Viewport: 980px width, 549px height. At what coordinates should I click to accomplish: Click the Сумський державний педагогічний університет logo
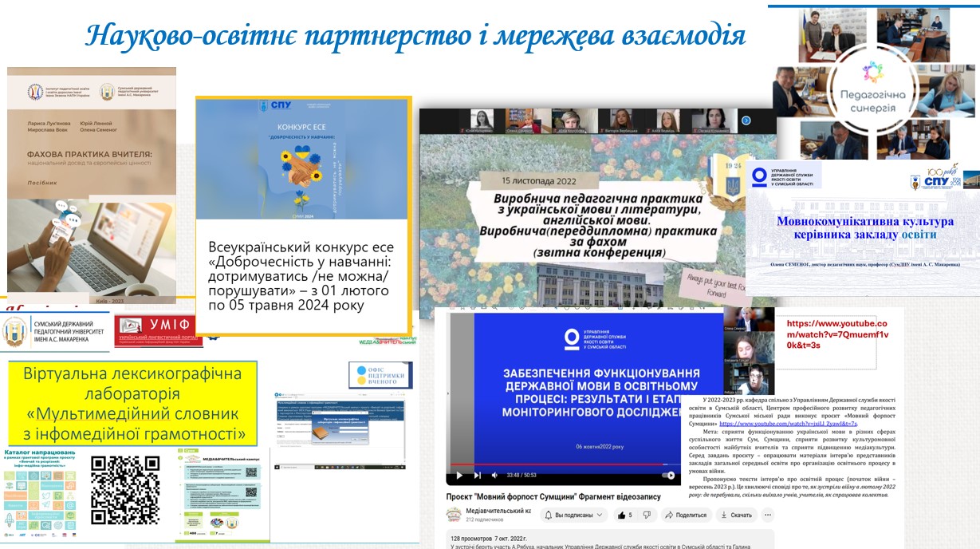click(x=56, y=332)
